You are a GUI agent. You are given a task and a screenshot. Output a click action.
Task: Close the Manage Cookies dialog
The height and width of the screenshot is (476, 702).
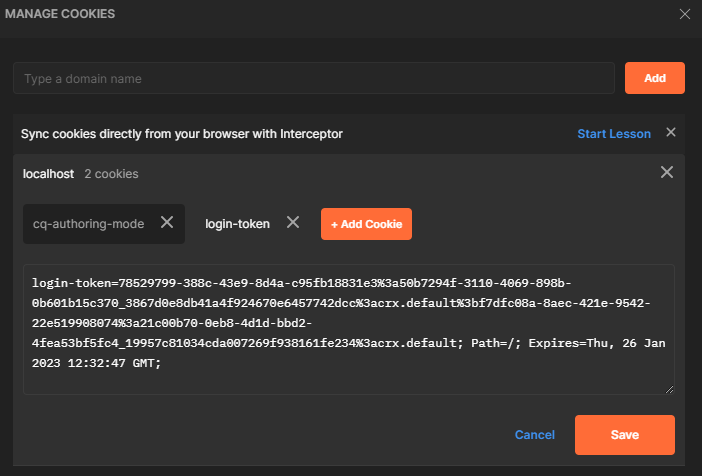pyautogui.click(x=685, y=14)
